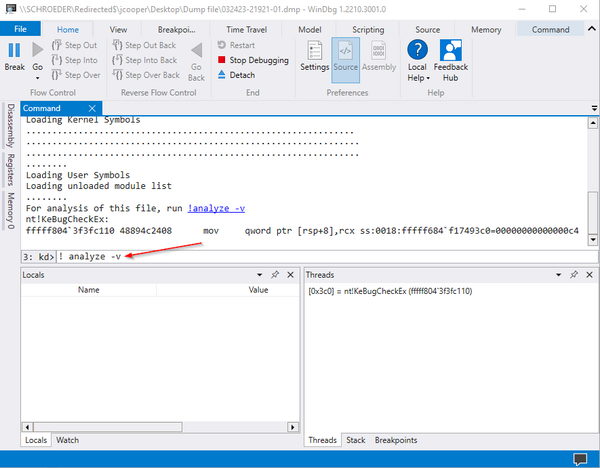Image resolution: width=600 pixels, height=468 pixels.
Task: Click Stop Debugging red square
Action: click(x=221, y=60)
